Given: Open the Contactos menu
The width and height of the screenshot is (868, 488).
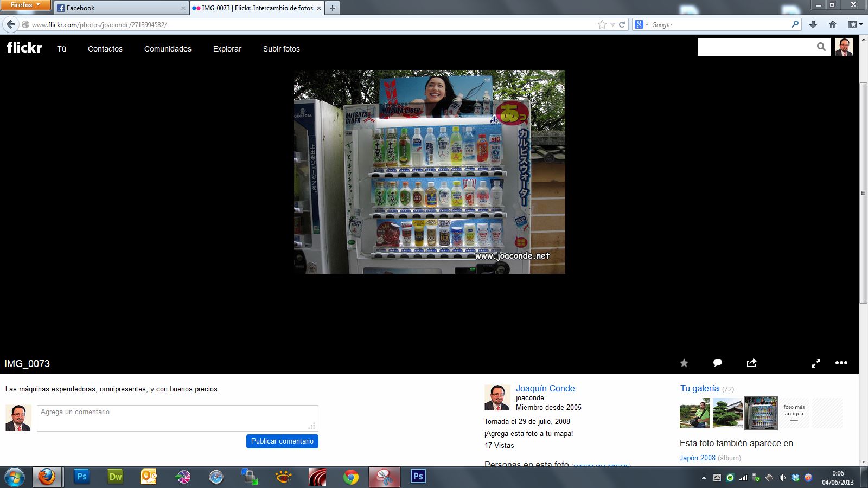Looking at the screenshot, I should 105,49.
